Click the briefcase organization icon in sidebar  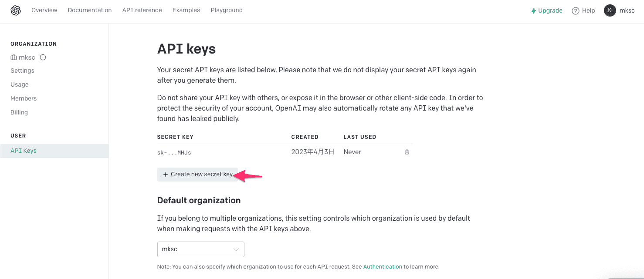point(14,57)
